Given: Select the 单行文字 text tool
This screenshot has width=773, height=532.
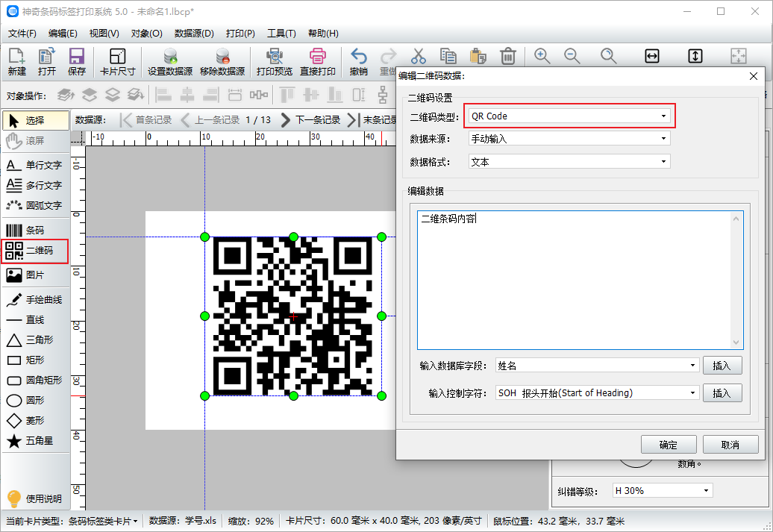Looking at the screenshot, I should pyautogui.click(x=36, y=165).
